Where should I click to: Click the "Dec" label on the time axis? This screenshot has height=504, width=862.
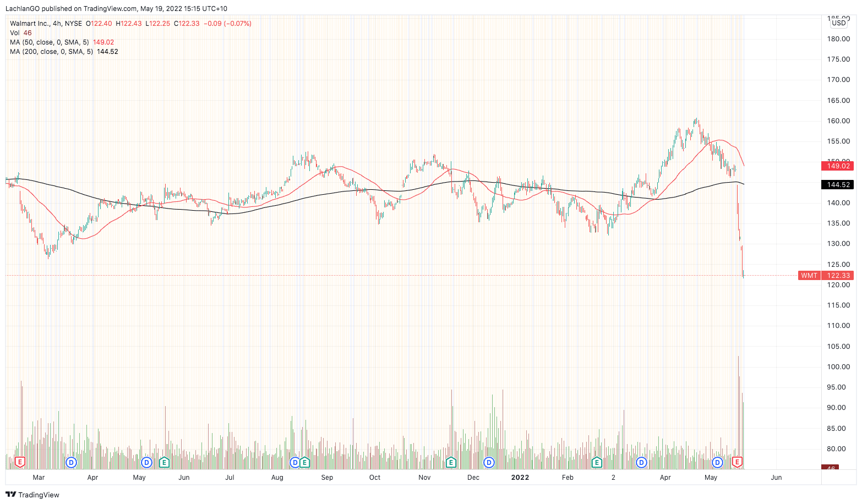[473, 478]
